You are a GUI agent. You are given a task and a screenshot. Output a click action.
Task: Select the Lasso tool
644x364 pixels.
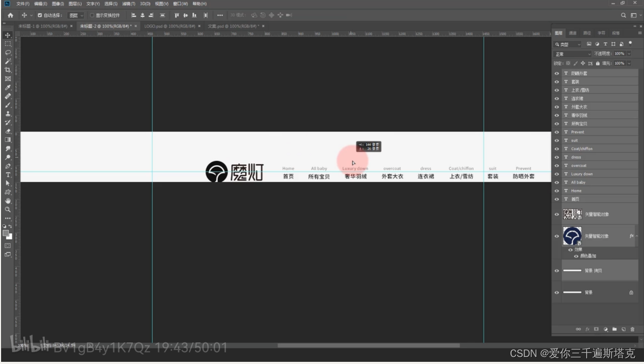coord(8,52)
